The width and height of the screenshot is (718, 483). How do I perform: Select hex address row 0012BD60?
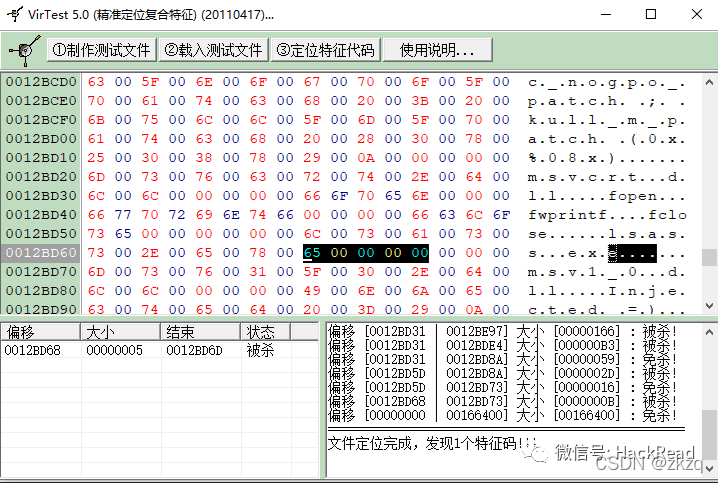(x=41, y=253)
